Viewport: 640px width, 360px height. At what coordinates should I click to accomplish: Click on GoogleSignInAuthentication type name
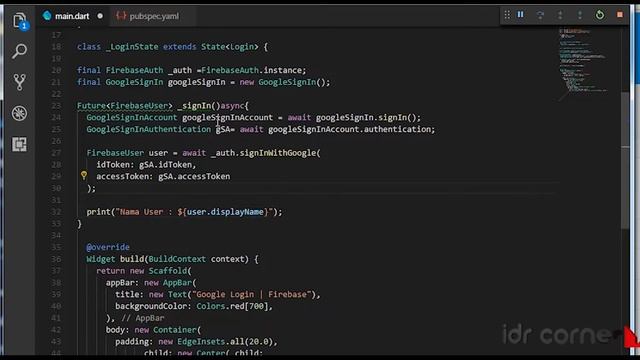point(149,129)
